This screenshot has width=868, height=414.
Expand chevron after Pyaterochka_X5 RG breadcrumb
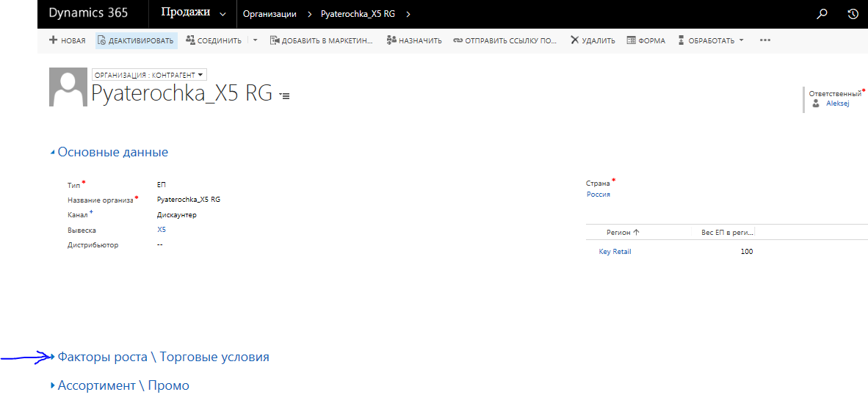[408, 15]
